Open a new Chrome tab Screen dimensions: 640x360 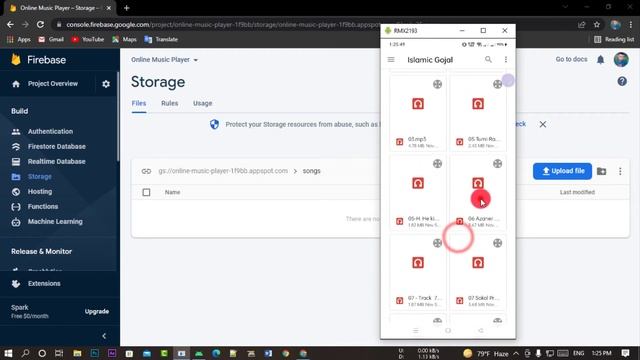coord(127,8)
